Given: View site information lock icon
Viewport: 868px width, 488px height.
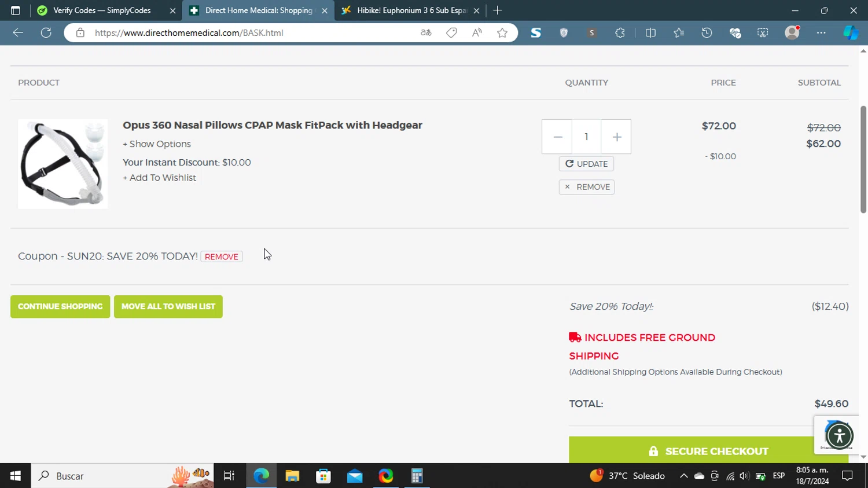Looking at the screenshot, I should tap(80, 33).
